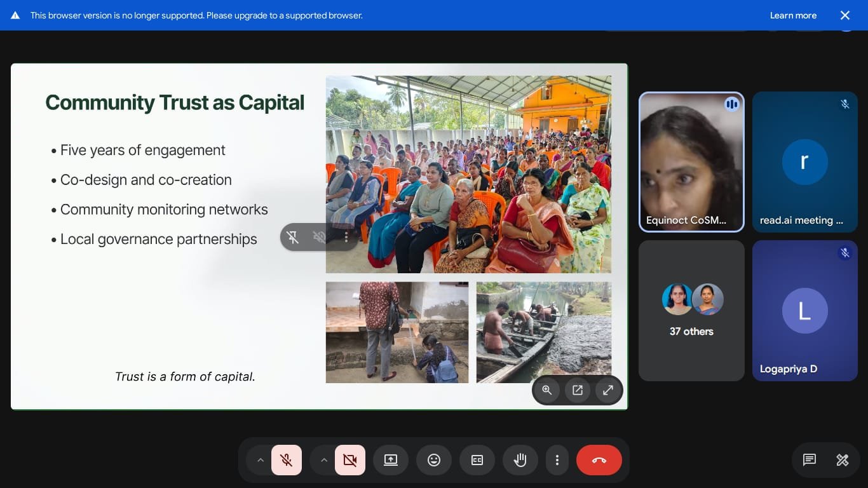
Task: Open more options on the presentation tile overlay
Action: [x=346, y=237]
